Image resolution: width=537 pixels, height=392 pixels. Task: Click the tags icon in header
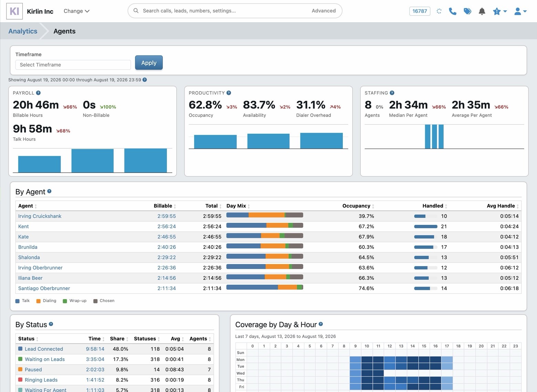click(x=467, y=11)
